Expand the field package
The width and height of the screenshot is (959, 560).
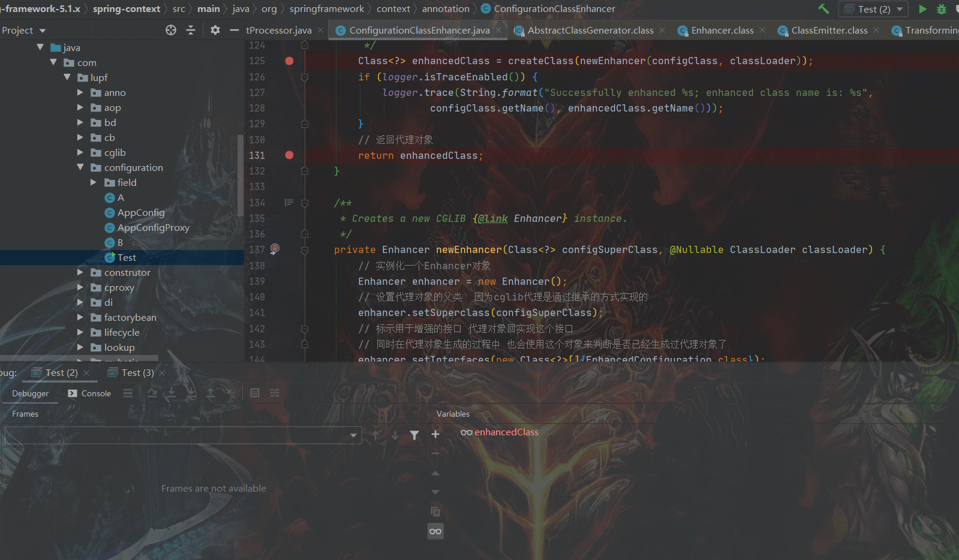94,182
